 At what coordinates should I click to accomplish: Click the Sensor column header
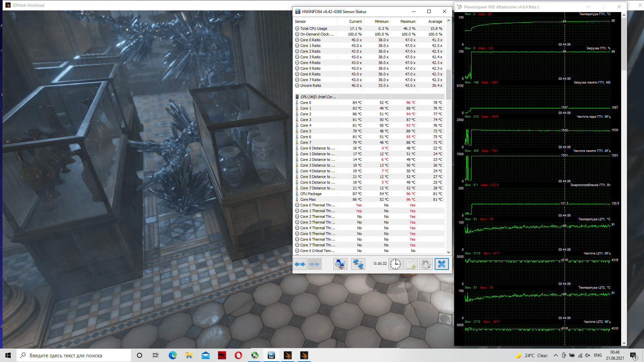[x=301, y=21]
